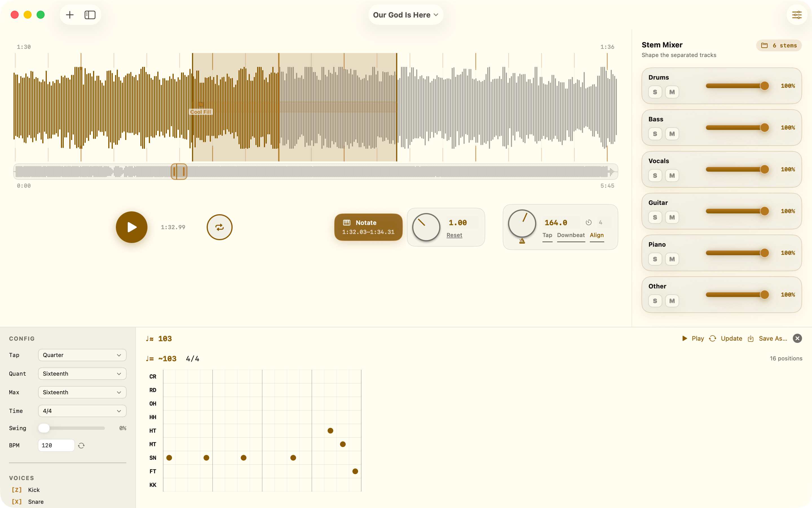This screenshot has height=508, width=812.
Task: Solo the Guitar stem
Action: 655,217
